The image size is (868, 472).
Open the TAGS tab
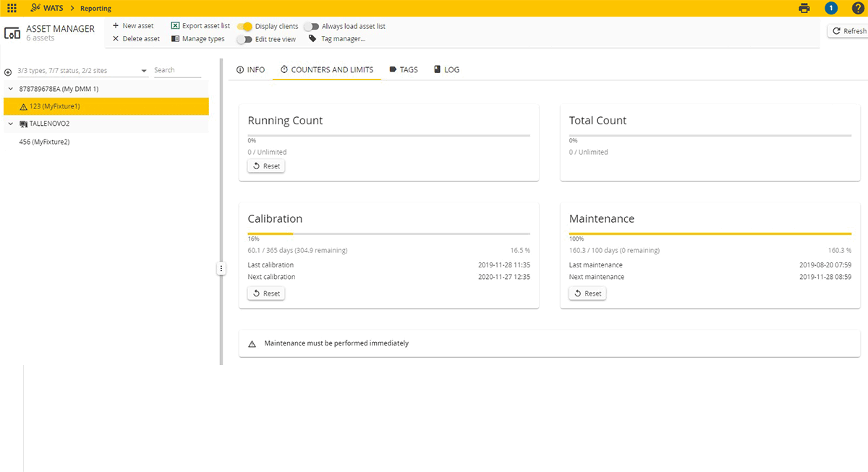tap(404, 70)
